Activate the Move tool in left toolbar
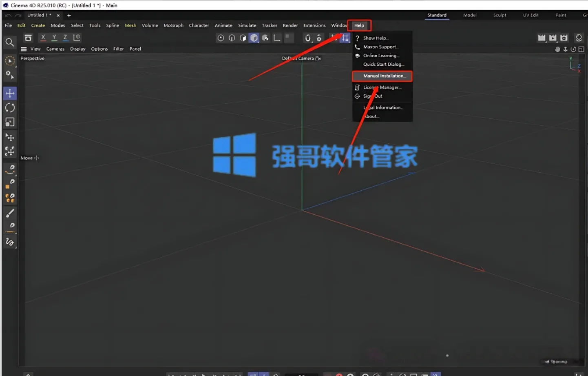Viewport: 588px width, 376px height. pos(10,93)
